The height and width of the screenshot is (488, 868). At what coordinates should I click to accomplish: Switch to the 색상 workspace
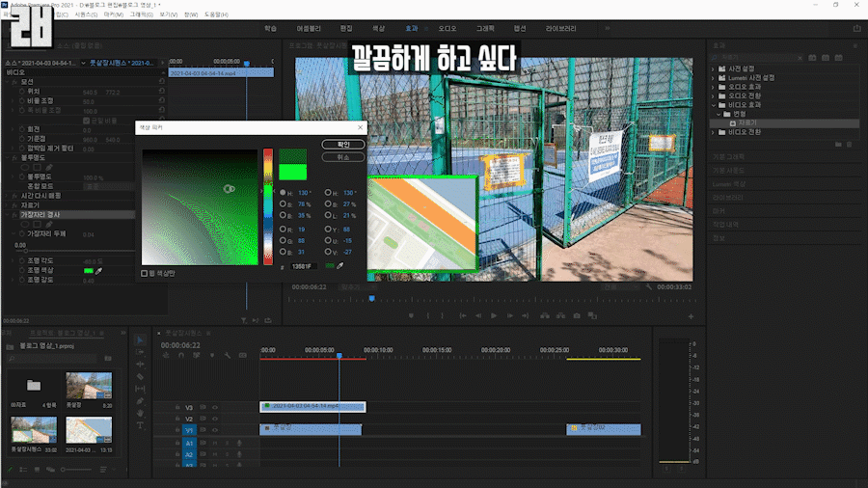pyautogui.click(x=378, y=28)
